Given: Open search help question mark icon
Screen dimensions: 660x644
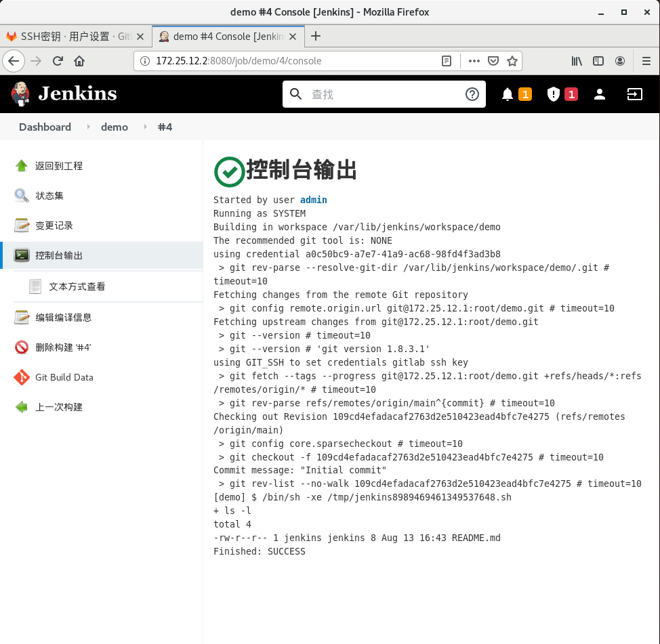Looking at the screenshot, I should click(x=472, y=94).
